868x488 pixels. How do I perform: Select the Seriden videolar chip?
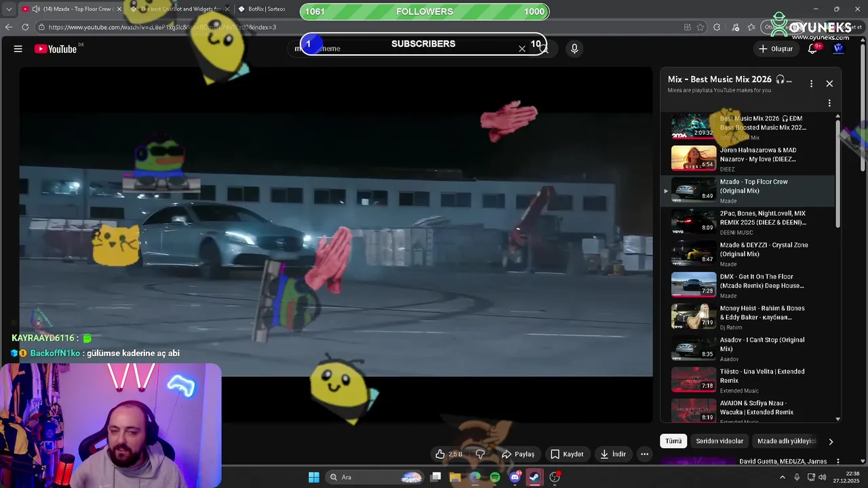[x=719, y=441]
